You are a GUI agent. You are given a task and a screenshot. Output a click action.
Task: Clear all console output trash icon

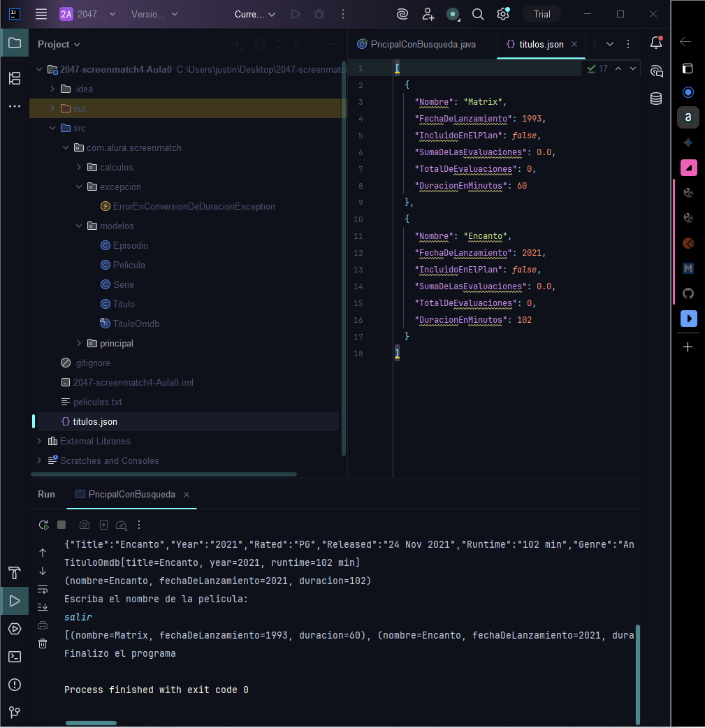[42, 643]
